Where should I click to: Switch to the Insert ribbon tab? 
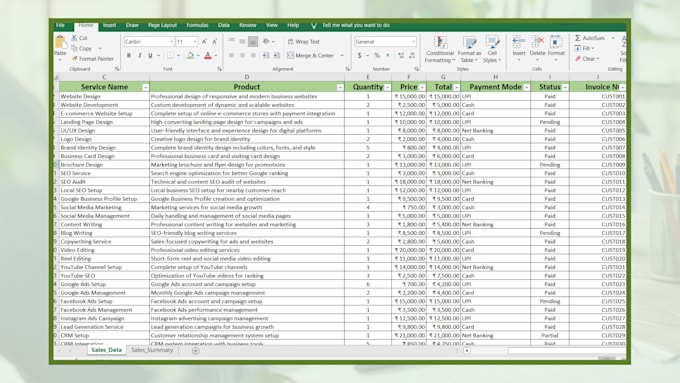109,25
